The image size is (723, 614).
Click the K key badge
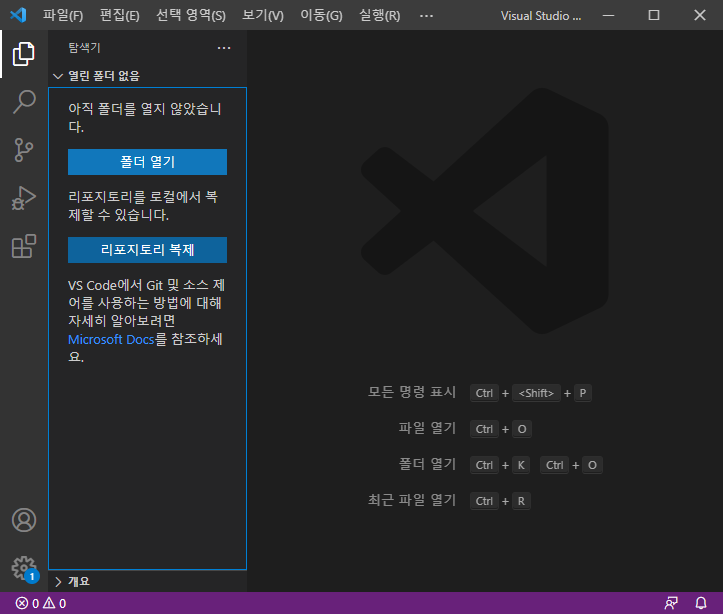pyautogui.click(x=521, y=465)
